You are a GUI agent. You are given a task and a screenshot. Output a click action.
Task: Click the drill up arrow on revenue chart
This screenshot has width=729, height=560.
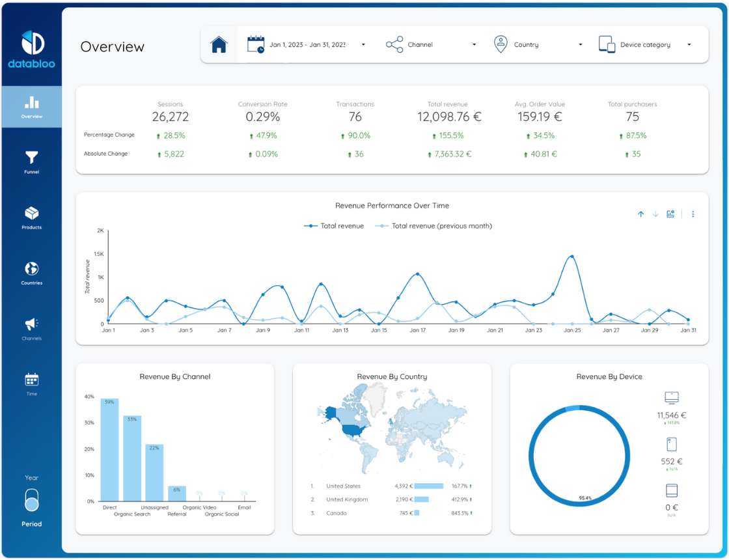pyautogui.click(x=640, y=214)
